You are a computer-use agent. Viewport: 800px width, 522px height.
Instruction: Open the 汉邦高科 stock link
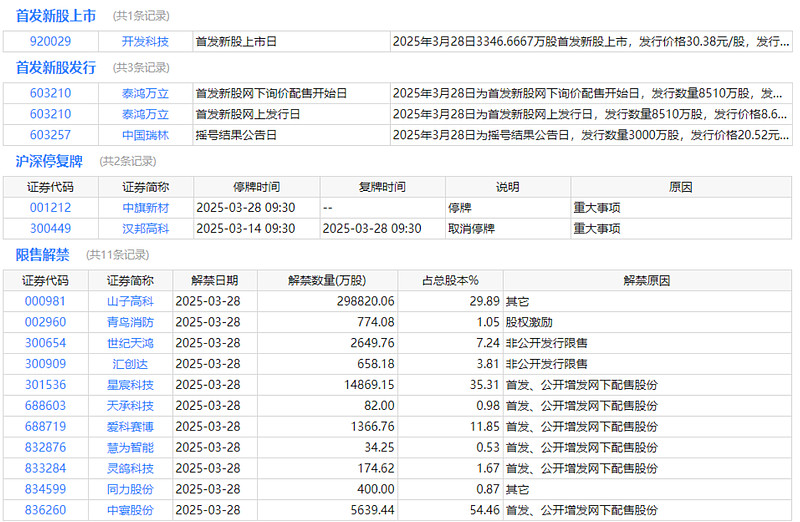click(145, 229)
